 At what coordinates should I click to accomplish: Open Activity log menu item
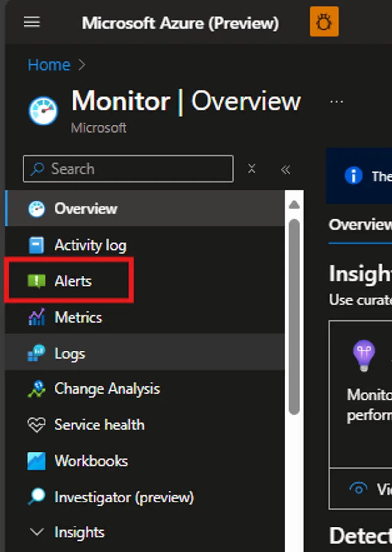pos(145,245)
